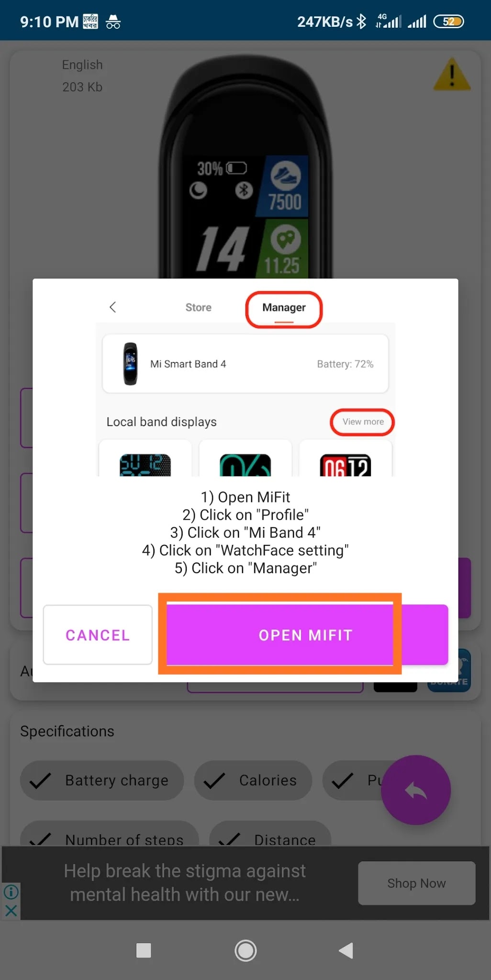Tap the recent apps square button

[144, 950]
